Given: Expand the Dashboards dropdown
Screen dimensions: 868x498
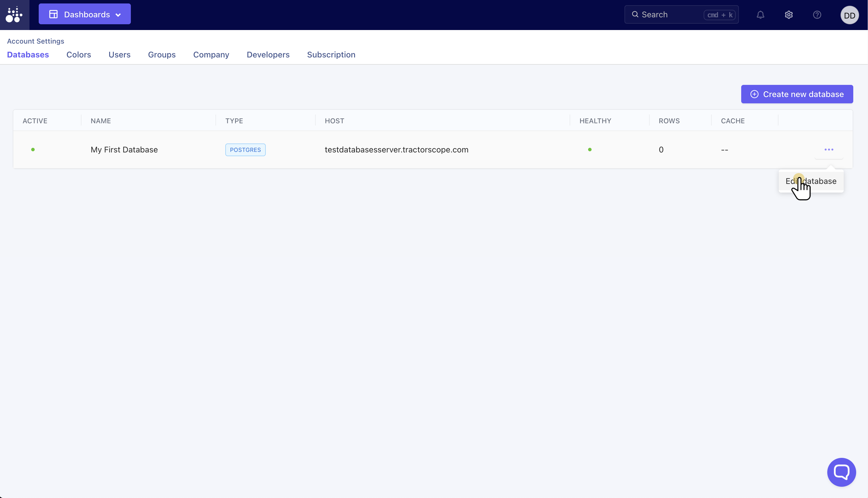Looking at the screenshot, I should pos(85,14).
